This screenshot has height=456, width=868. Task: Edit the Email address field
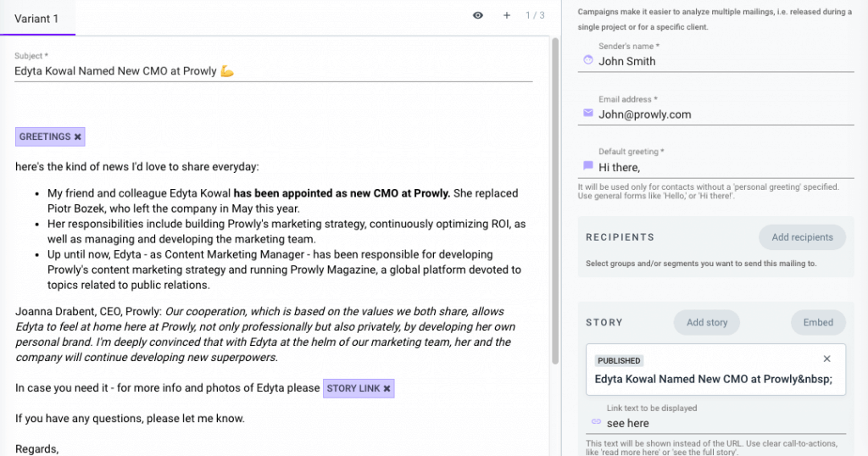(x=721, y=114)
